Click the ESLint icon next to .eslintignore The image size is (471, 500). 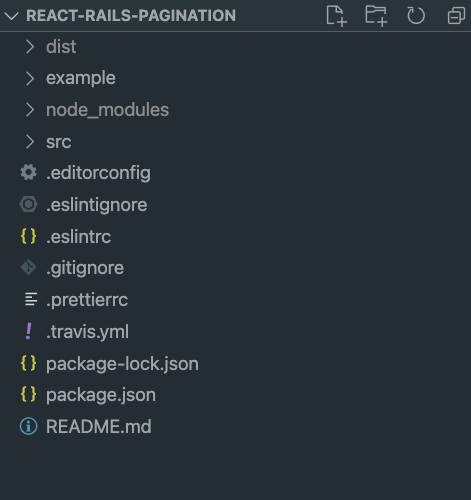(29, 204)
